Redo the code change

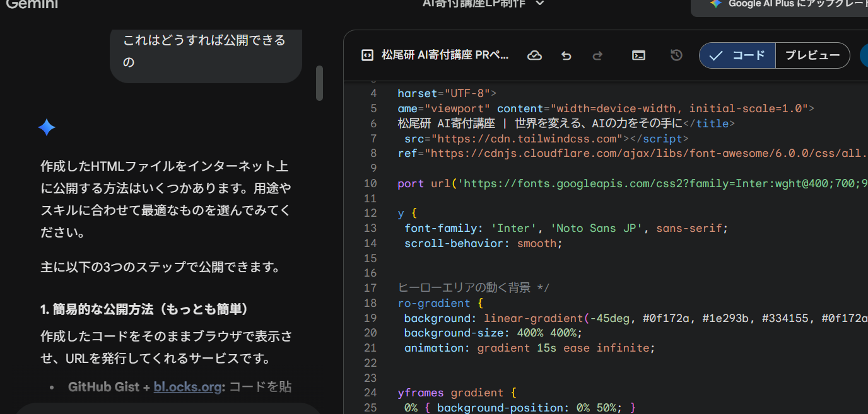pos(597,55)
